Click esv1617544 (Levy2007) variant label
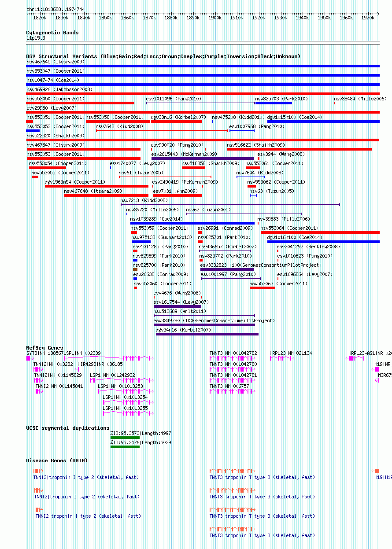The width and height of the screenshot is (392, 549). point(181,302)
